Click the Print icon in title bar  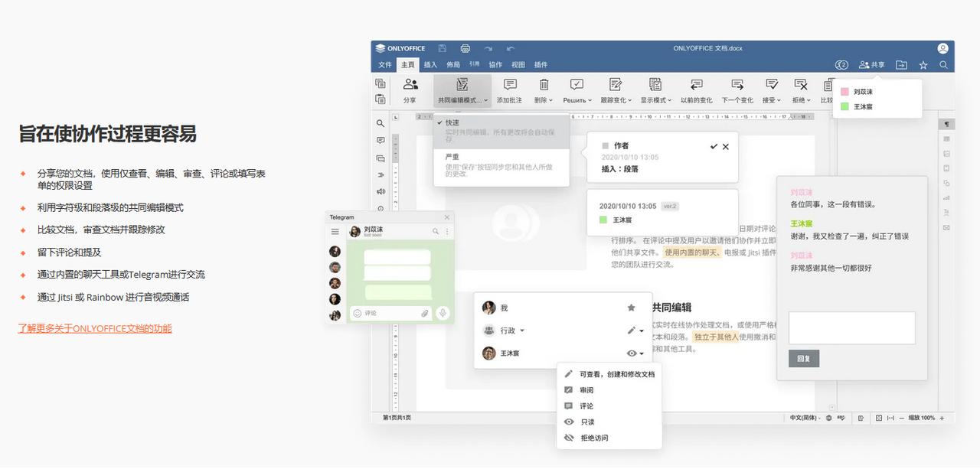click(465, 48)
